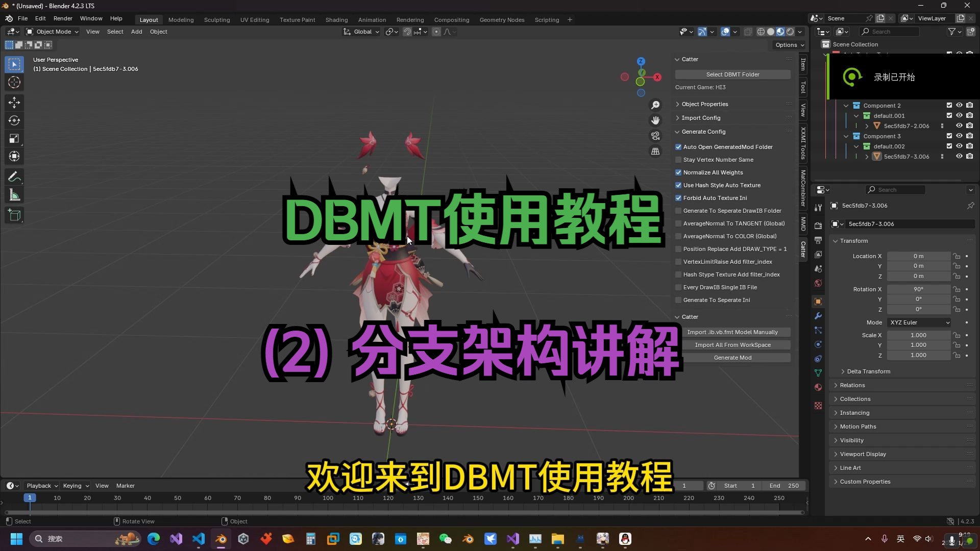Select the Scale tool
This screenshot has width=980, height=551.
(14, 139)
